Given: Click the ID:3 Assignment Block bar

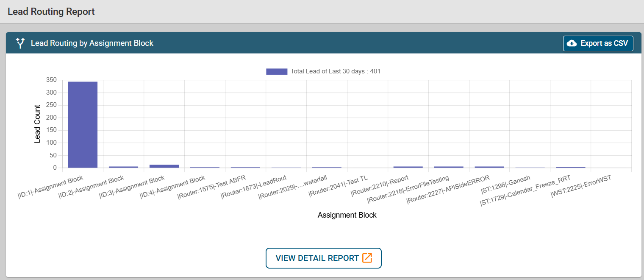Looking at the screenshot, I should (x=164, y=166).
